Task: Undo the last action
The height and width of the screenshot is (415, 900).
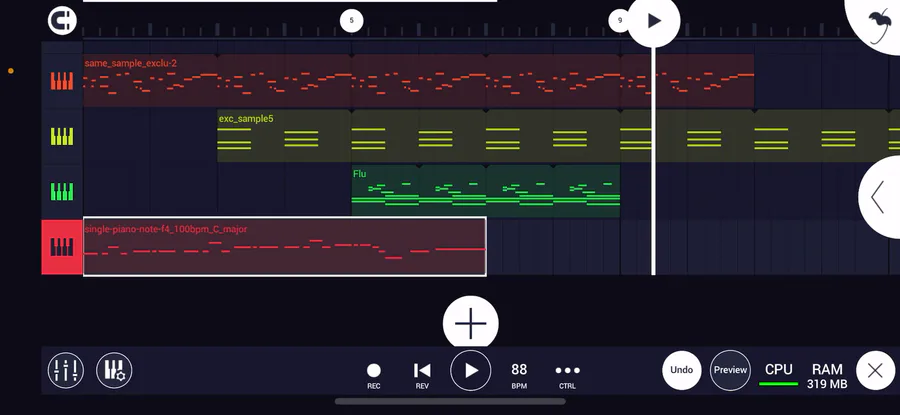Action: [681, 370]
